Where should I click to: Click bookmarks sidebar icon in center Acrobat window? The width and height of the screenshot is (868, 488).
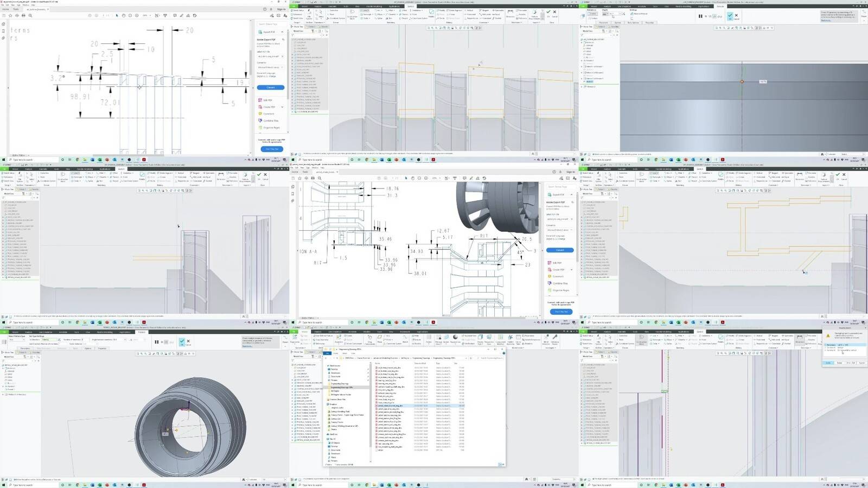coord(292,194)
